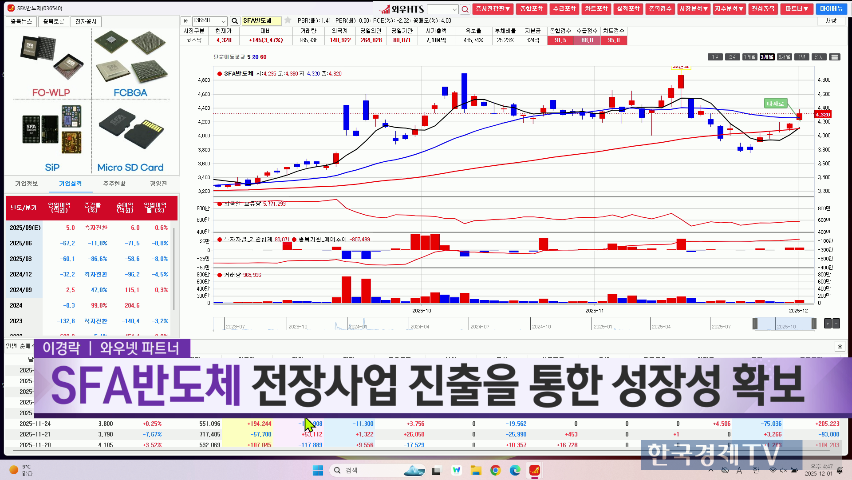Click the stock search magnifier icon
This screenshot has width=852, height=480.
tap(233, 20)
